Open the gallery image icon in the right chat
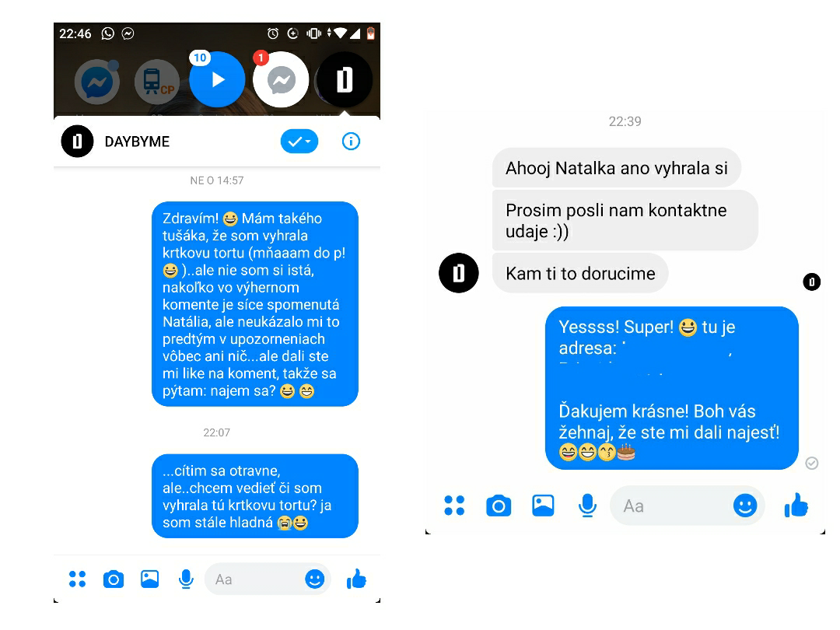The image size is (840, 630). (x=543, y=506)
